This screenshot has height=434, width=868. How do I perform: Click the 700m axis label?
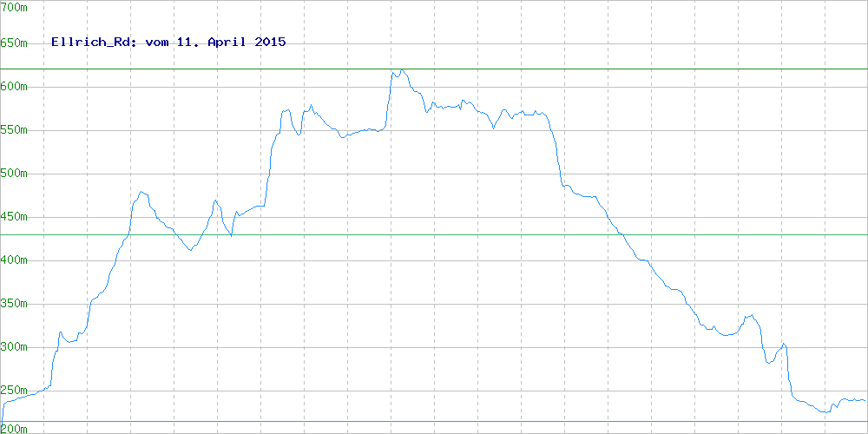15,8
